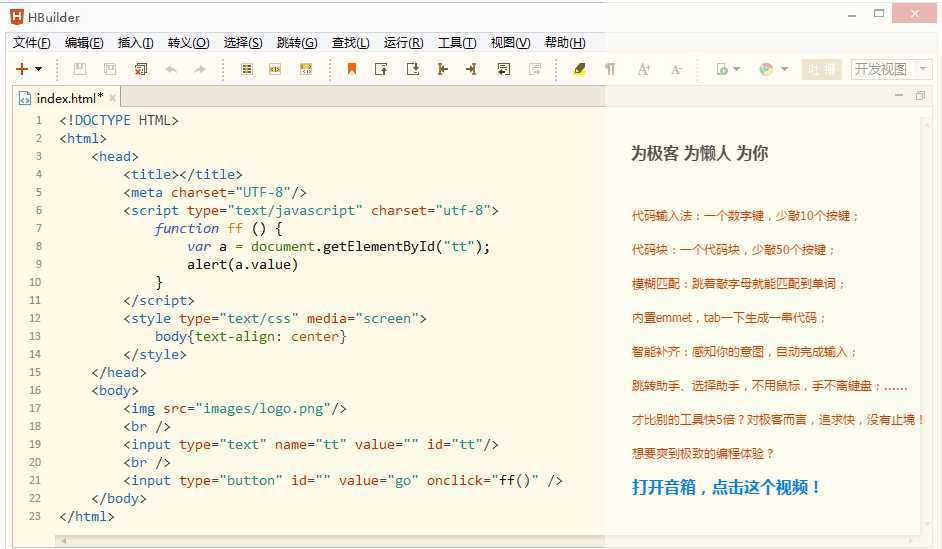Open the 运行(R) menu
The width and height of the screenshot is (942, 549).
(x=403, y=43)
